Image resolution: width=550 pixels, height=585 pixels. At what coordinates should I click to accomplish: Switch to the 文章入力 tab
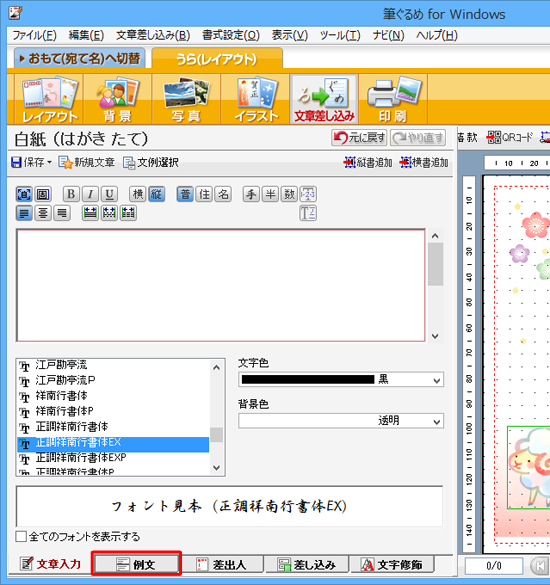click(50, 564)
